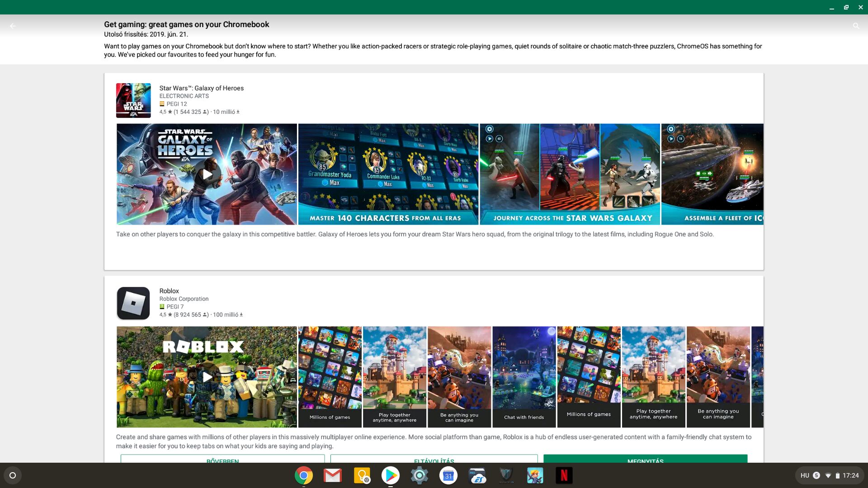The width and height of the screenshot is (868, 488).
Task: Open 'Chat with friends' Roblox screenshot
Action: coord(524,377)
